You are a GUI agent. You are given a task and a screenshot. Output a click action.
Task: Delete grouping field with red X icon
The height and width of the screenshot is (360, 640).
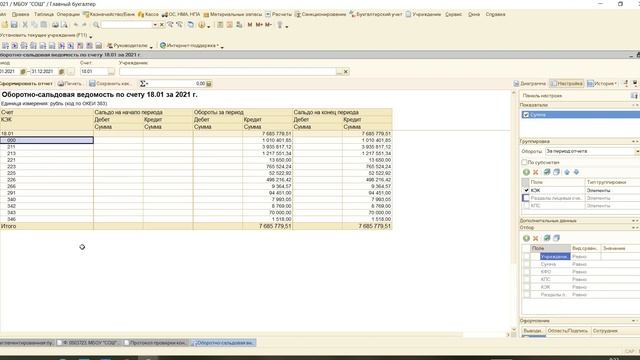(x=536, y=172)
